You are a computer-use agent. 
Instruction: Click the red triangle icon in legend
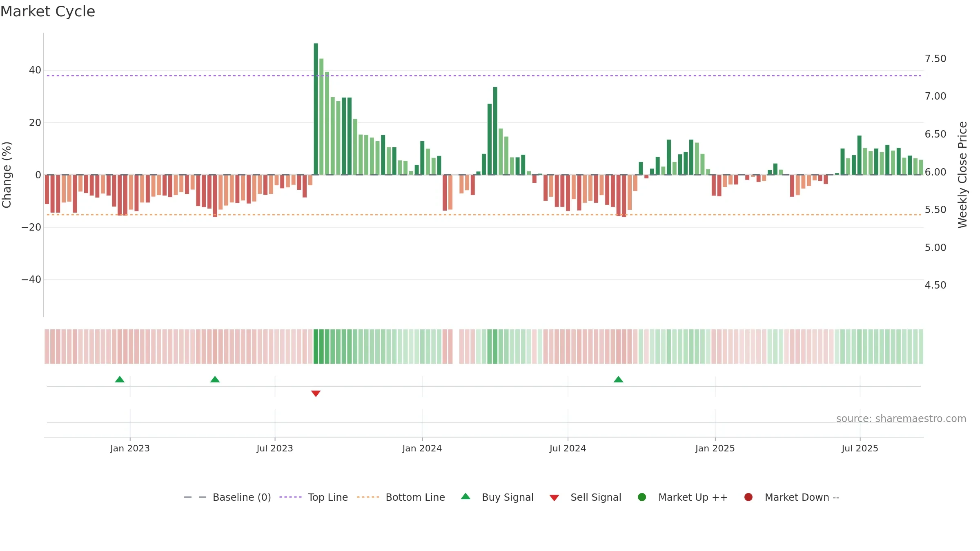click(x=554, y=498)
